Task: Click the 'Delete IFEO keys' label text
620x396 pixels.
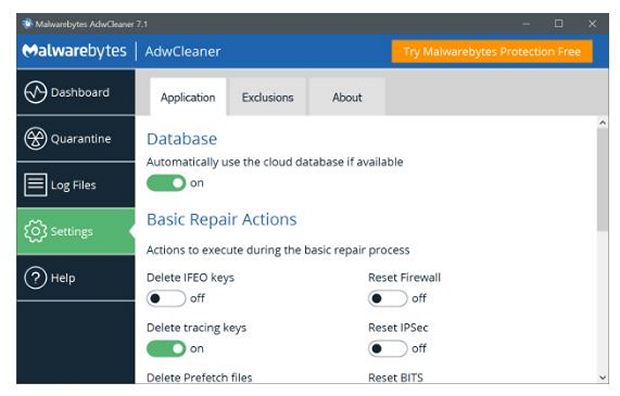Action: (191, 278)
